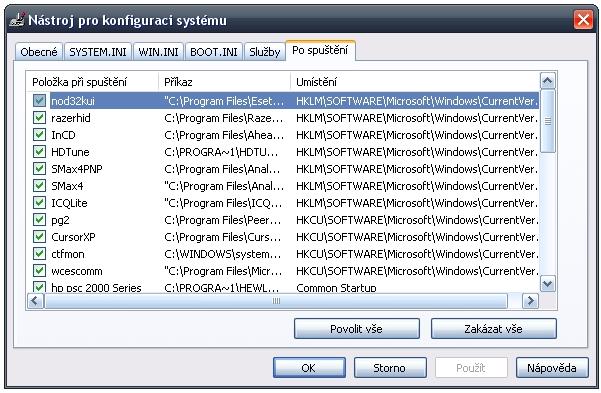Uncheck the SMax4 startup entry

point(39,186)
